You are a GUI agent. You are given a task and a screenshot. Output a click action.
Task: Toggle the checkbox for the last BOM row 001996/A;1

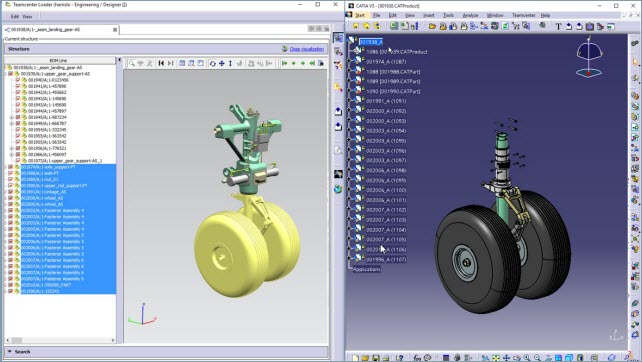(x=11, y=291)
